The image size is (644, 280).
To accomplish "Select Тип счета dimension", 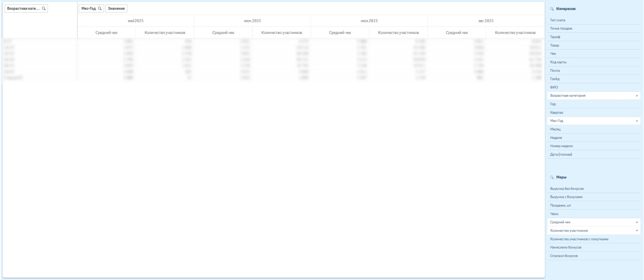I will (557, 20).
